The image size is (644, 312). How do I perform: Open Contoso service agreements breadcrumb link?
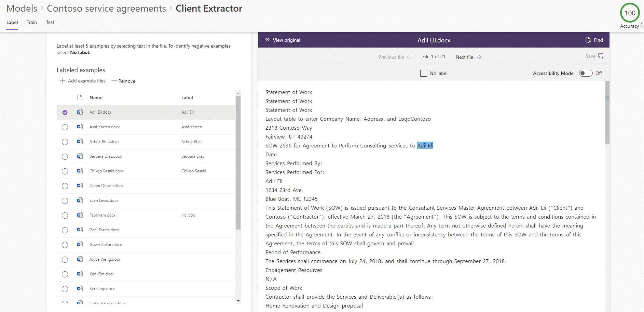point(107,8)
